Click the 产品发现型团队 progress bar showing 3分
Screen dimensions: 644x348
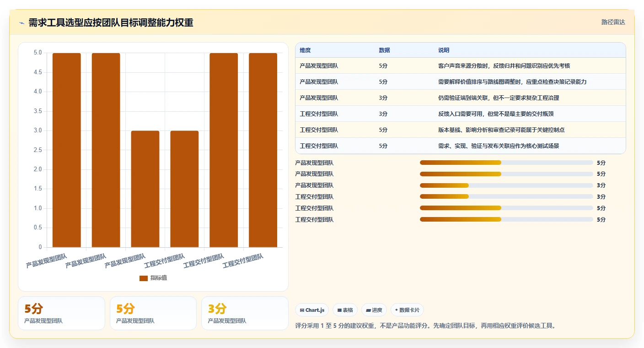coord(506,185)
